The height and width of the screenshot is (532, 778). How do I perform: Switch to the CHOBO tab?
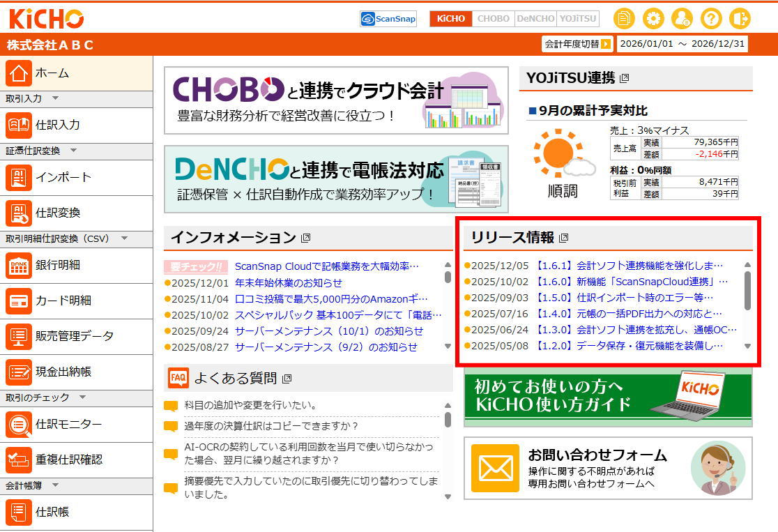pyautogui.click(x=493, y=19)
